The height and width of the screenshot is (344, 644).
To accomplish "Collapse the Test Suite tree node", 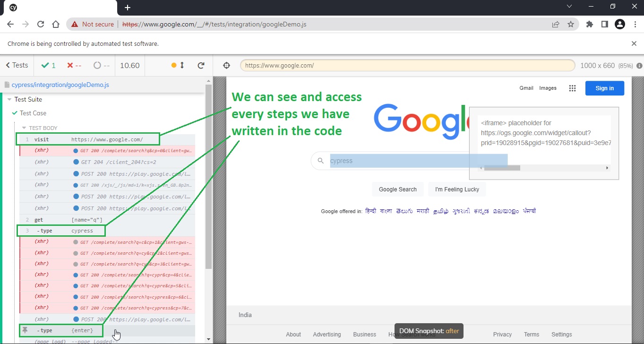I will coord(9,99).
